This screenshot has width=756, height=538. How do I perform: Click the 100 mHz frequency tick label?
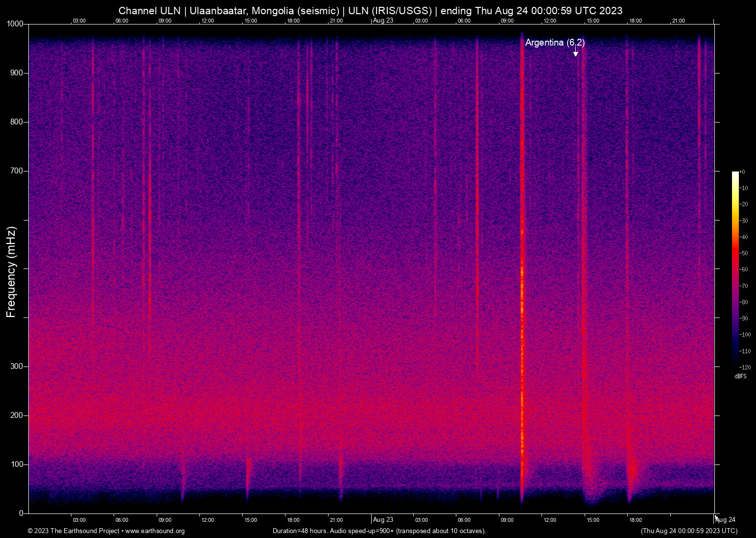tap(17, 465)
